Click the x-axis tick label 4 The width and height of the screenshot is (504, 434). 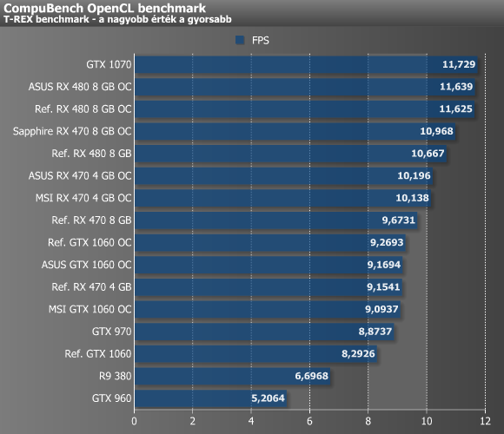[251, 421]
